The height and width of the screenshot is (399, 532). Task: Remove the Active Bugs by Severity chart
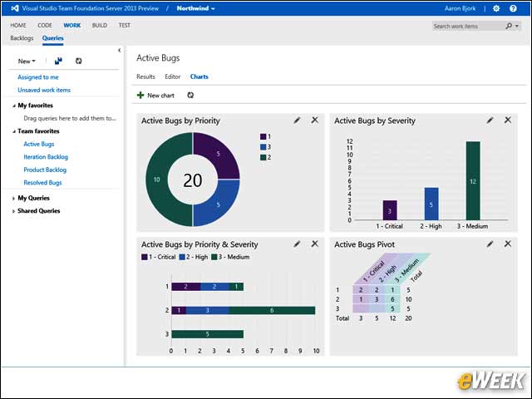click(x=508, y=120)
